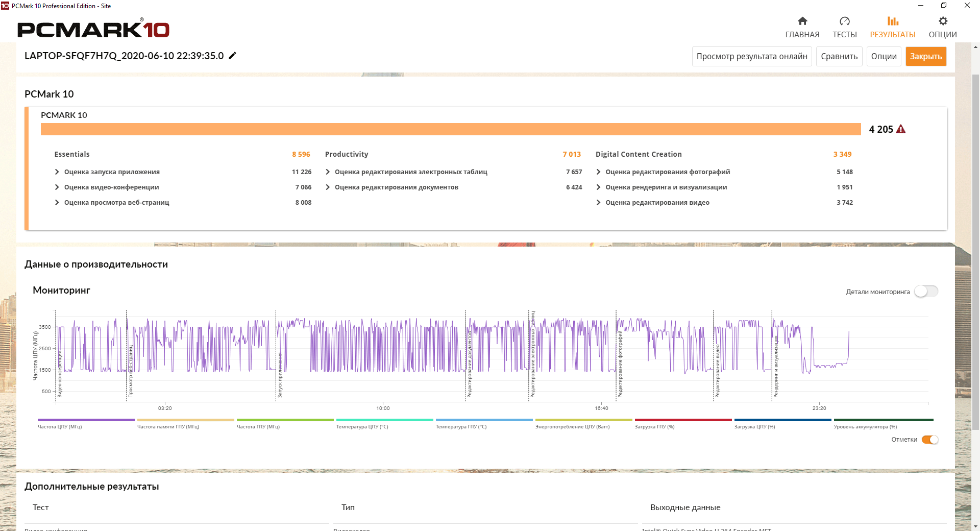The image size is (980, 531).
Task: Open Просмотр результата онлайн
Action: pos(752,56)
